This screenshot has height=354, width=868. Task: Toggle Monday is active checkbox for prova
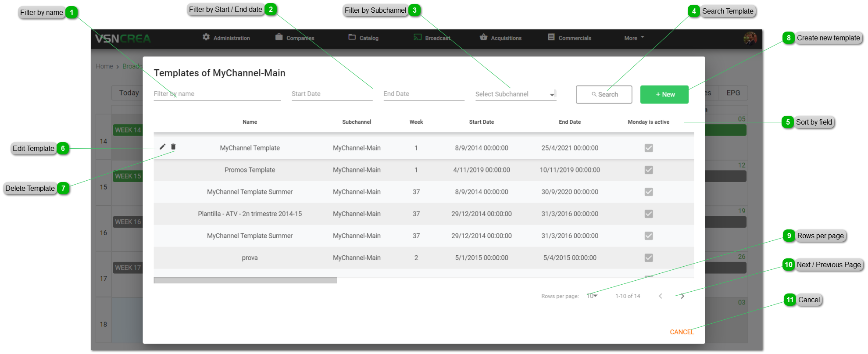pyautogui.click(x=648, y=258)
